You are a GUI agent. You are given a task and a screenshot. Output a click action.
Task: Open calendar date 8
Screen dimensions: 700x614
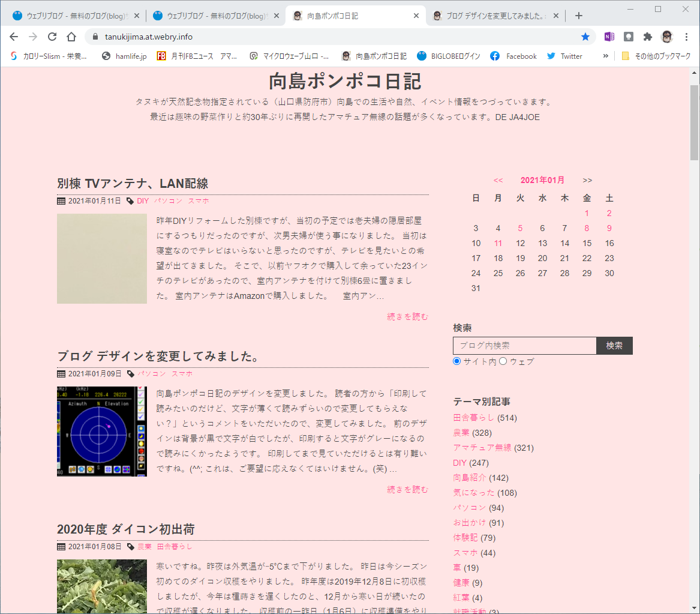coord(587,228)
